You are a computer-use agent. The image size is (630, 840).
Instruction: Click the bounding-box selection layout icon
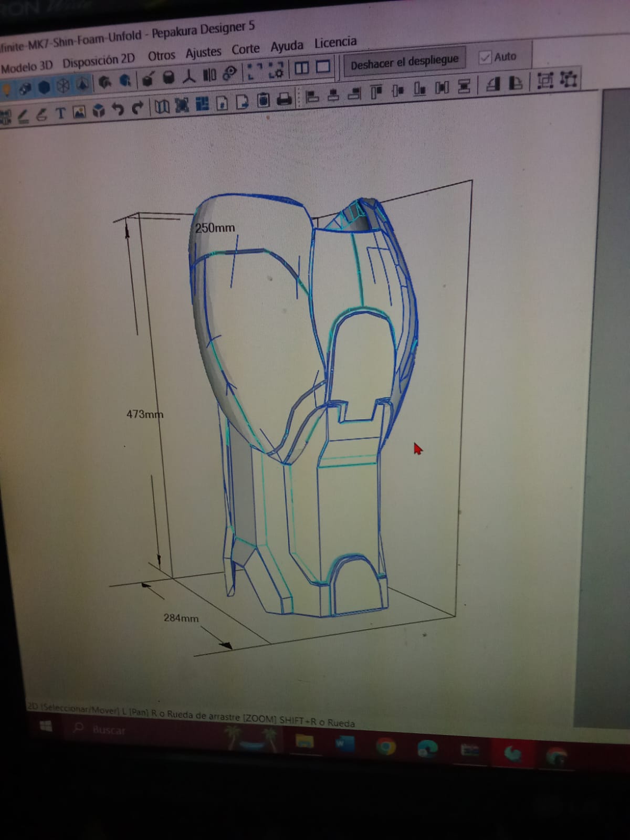coord(182,105)
